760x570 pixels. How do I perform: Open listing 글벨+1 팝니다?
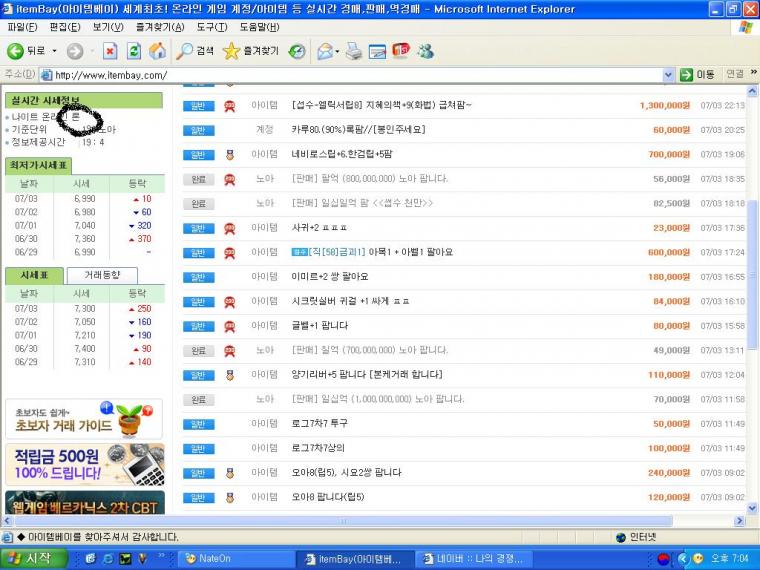click(319, 325)
